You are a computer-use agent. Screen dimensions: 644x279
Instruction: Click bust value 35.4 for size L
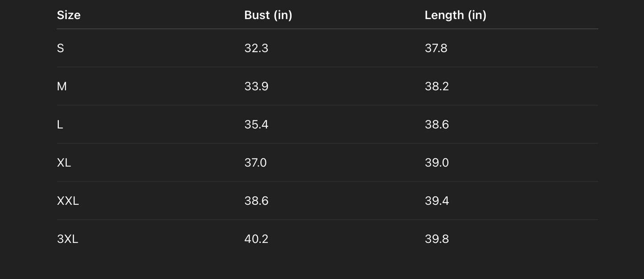point(256,125)
